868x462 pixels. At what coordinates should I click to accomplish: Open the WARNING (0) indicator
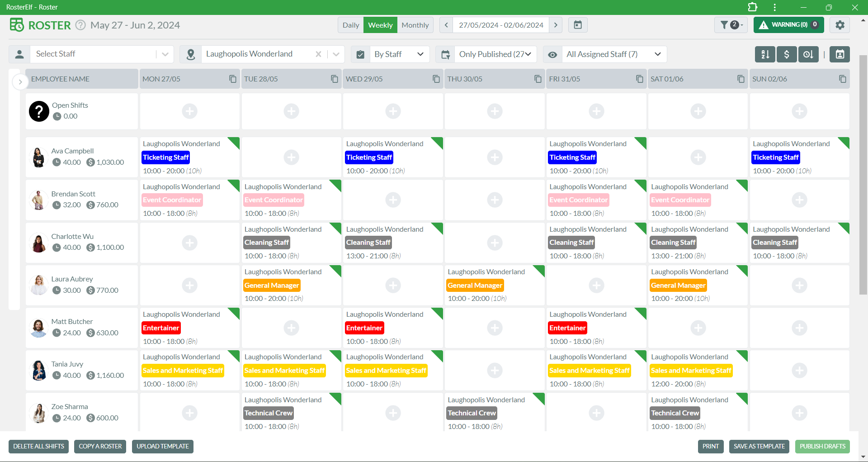point(788,25)
